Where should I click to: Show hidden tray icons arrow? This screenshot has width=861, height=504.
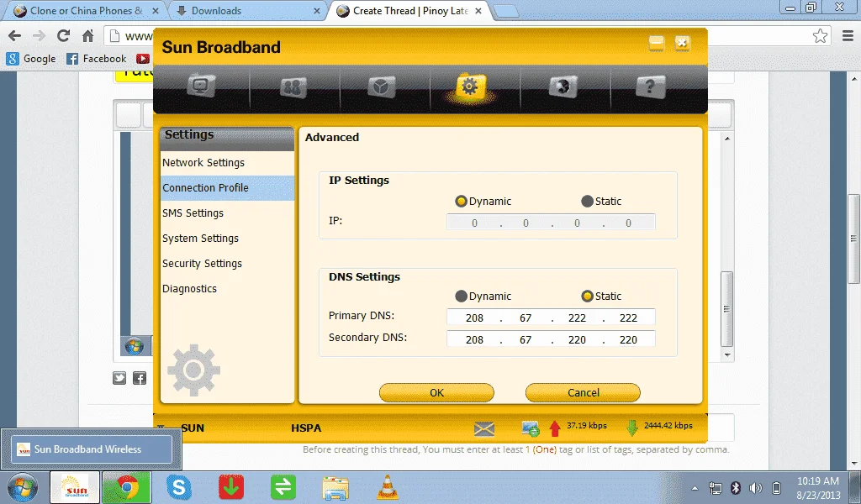[x=695, y=488]
